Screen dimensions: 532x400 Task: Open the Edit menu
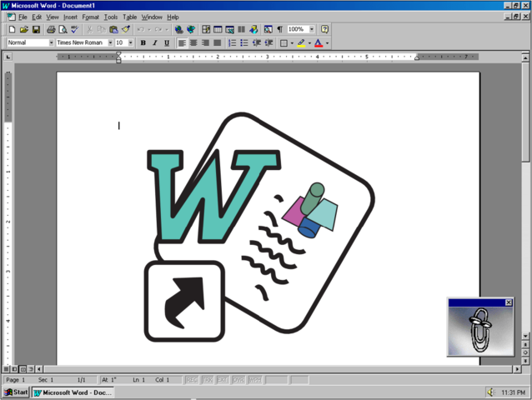click(x=37, y=17)
